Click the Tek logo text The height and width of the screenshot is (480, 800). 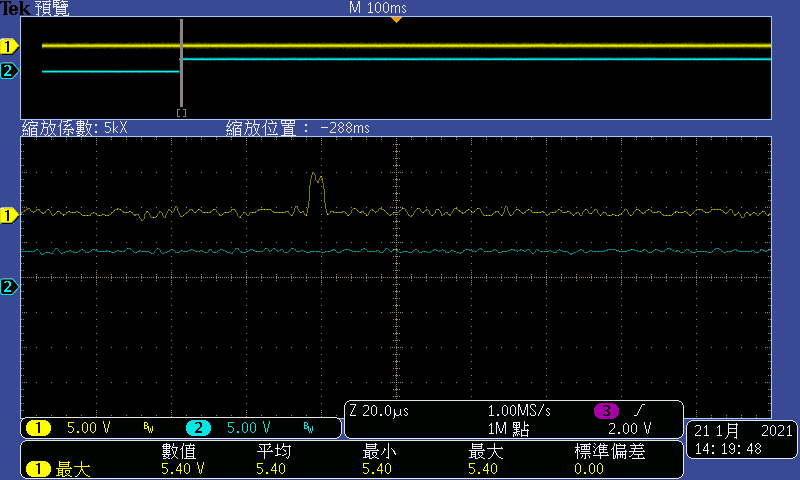point(15,8)
